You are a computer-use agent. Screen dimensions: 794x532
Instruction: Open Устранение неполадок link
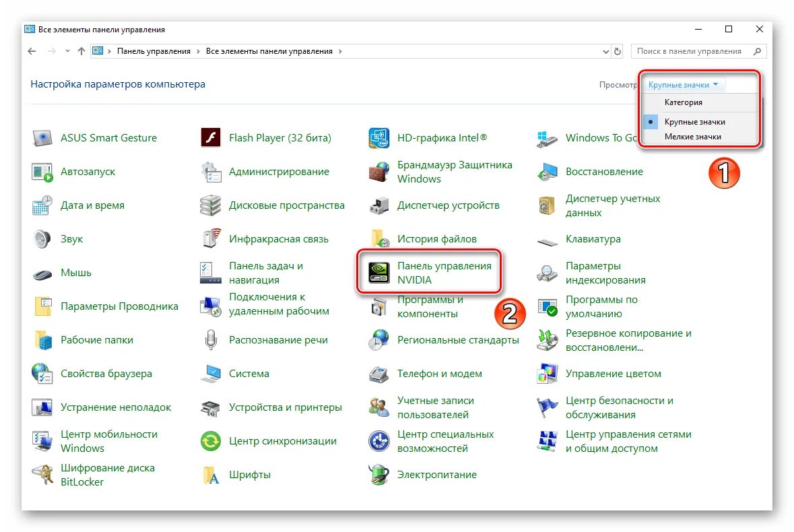tap(115, 407)
